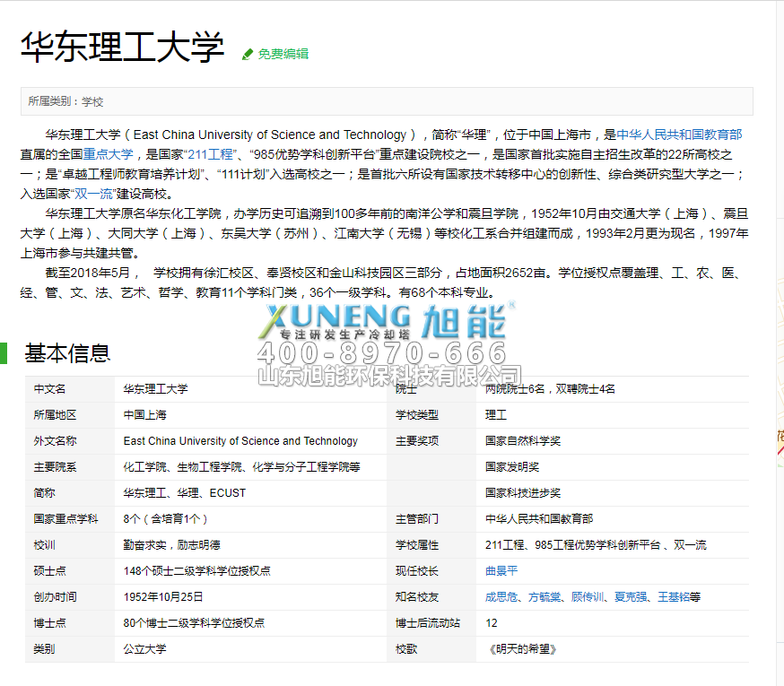Open the 中华人民共和国教育部 link in the intro
Viewport: 784px width, 686px height.
point(679,135)
